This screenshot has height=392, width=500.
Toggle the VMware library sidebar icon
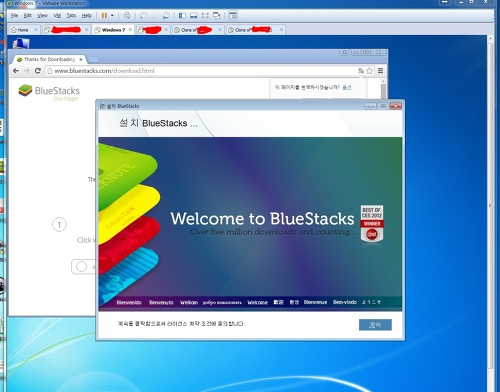pos(182,16)
